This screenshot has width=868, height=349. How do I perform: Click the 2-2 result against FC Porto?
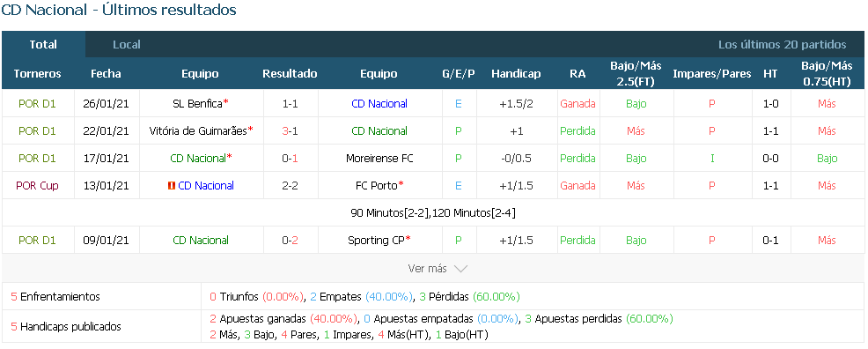pos(291,186)
